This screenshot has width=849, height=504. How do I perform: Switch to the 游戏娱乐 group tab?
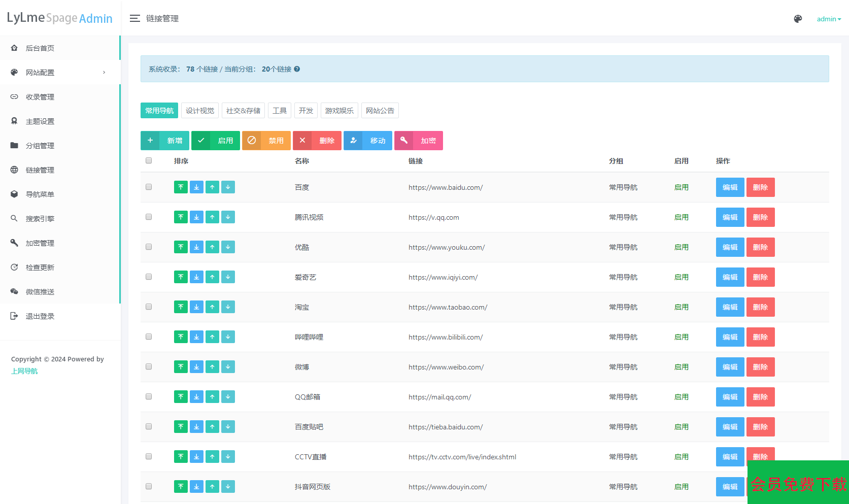[339, 111]
